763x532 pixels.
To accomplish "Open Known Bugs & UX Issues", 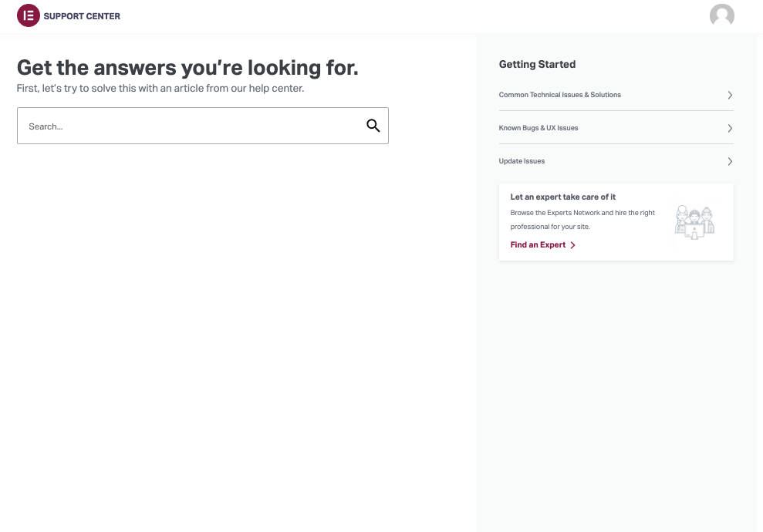I will click(538, 128).
